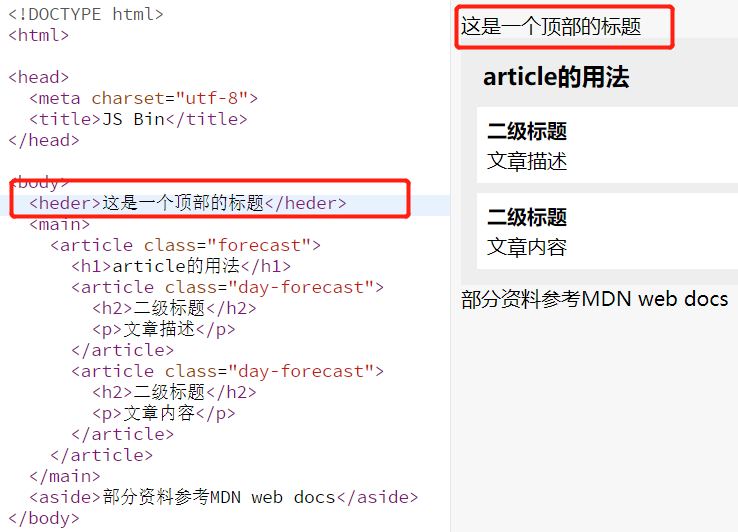The height and width of the screenshot is (532, 738).
Task: Click first day-forecast article opening tag
Action: tap(227, 287)
